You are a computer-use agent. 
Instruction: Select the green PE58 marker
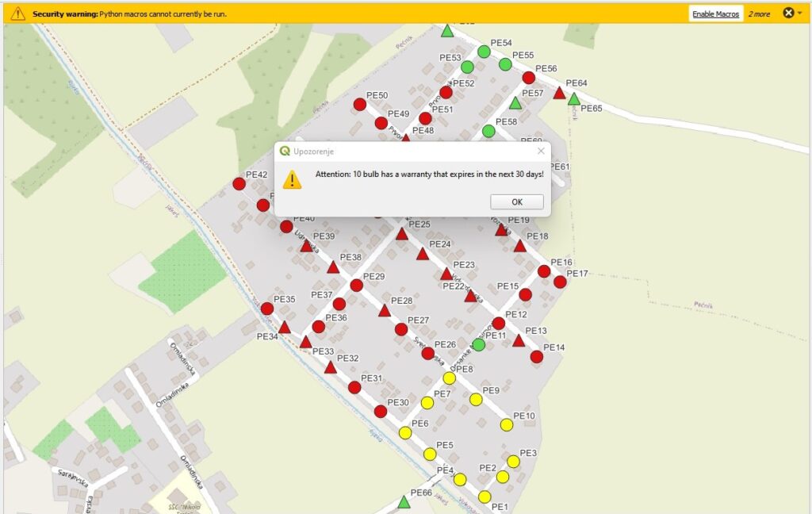point(488,131)
